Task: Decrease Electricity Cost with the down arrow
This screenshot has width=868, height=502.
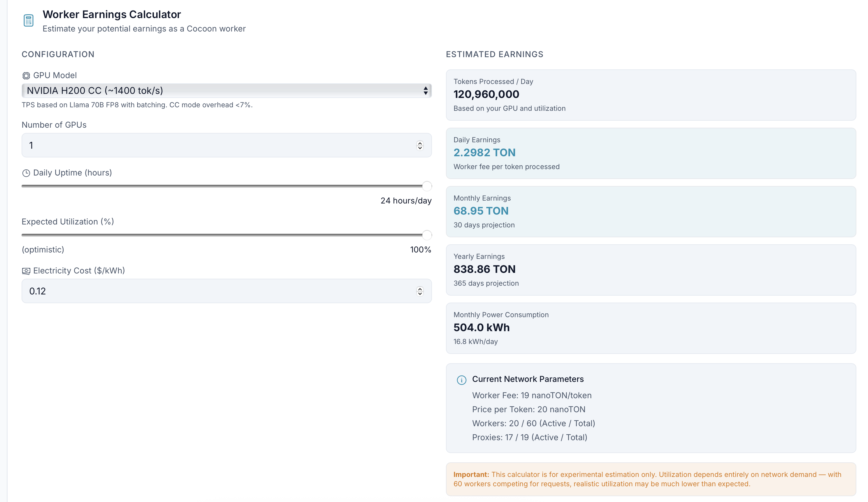Action: 419,294
